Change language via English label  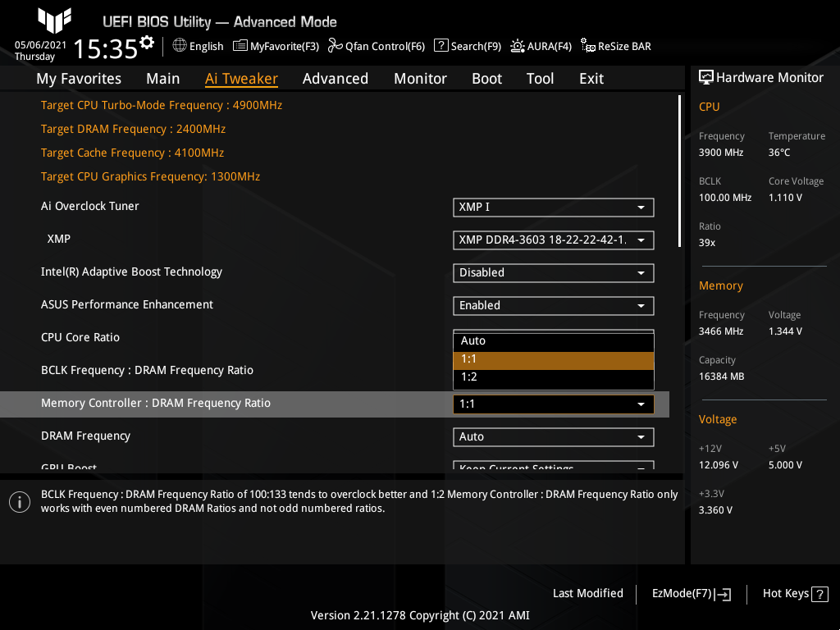[x=206, y=47]
